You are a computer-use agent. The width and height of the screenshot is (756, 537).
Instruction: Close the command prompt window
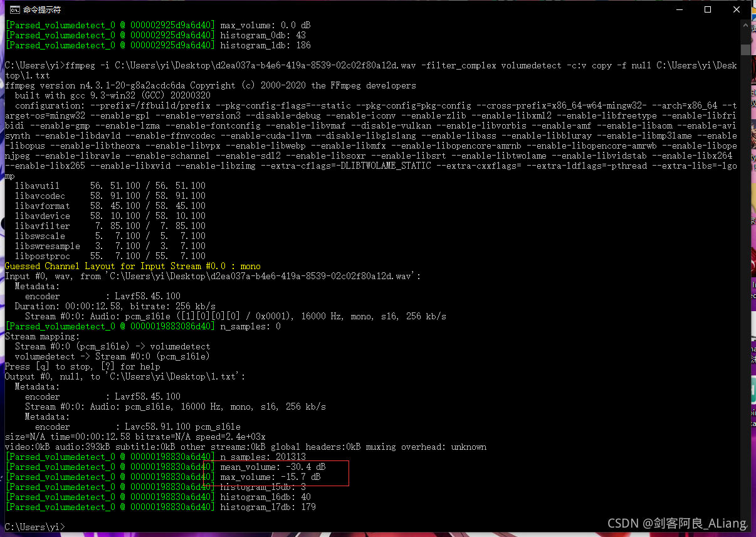pyautogui.click(x=737, y=9)
